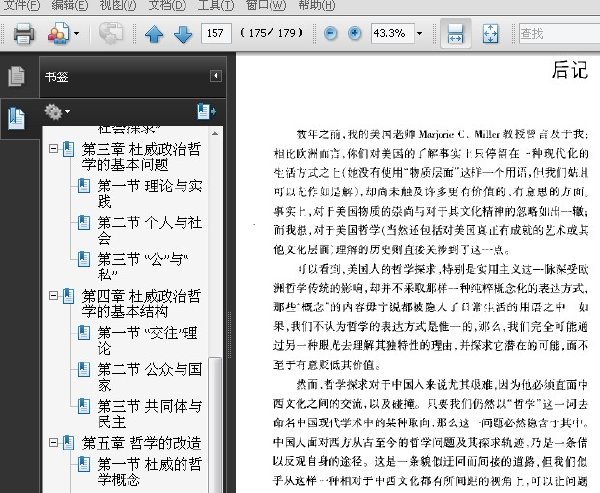
Task: Click bookmark icon beside 第三节 "公"与"私"
Action: [84, 259]
